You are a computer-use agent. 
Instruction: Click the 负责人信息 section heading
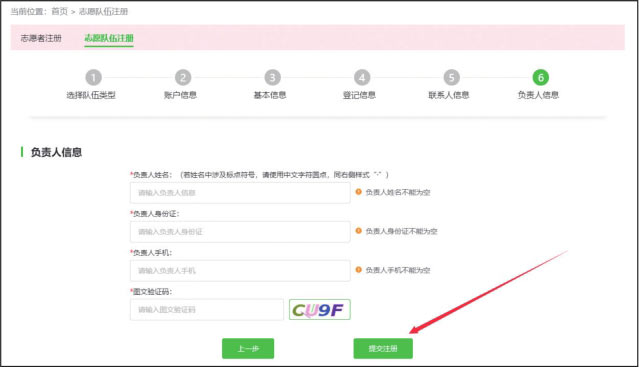pyautogui.click(x=56, y=152)
